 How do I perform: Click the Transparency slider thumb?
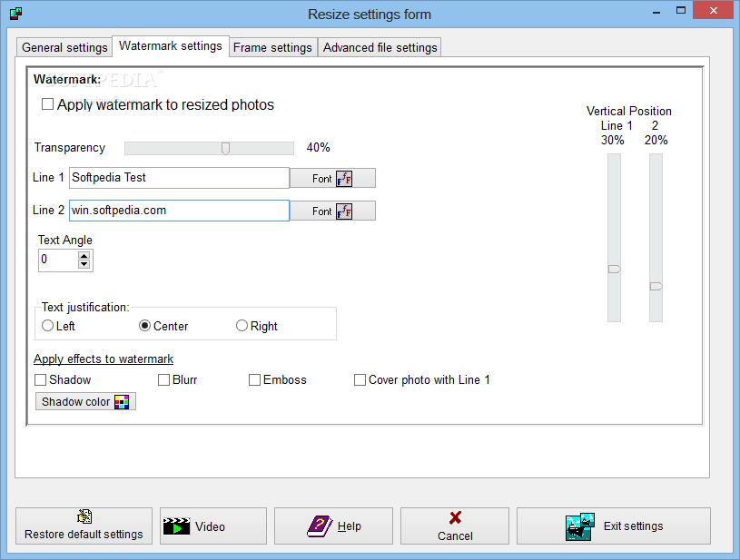click(225, 149)
